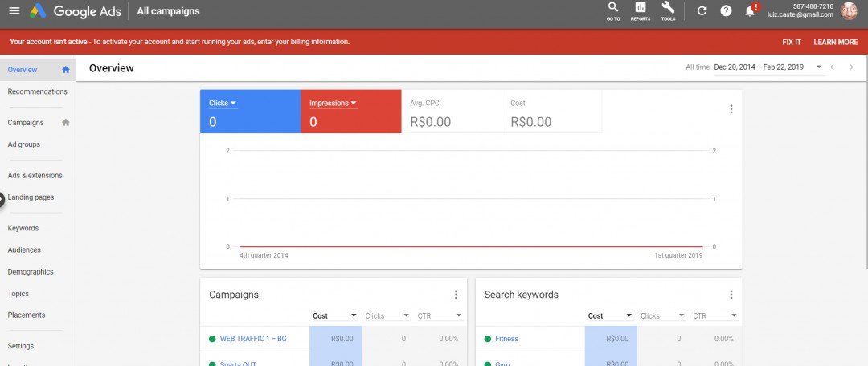Open the Fitness keyword link
The width and height of the screenshot is (868, 366).
(506, 339)
